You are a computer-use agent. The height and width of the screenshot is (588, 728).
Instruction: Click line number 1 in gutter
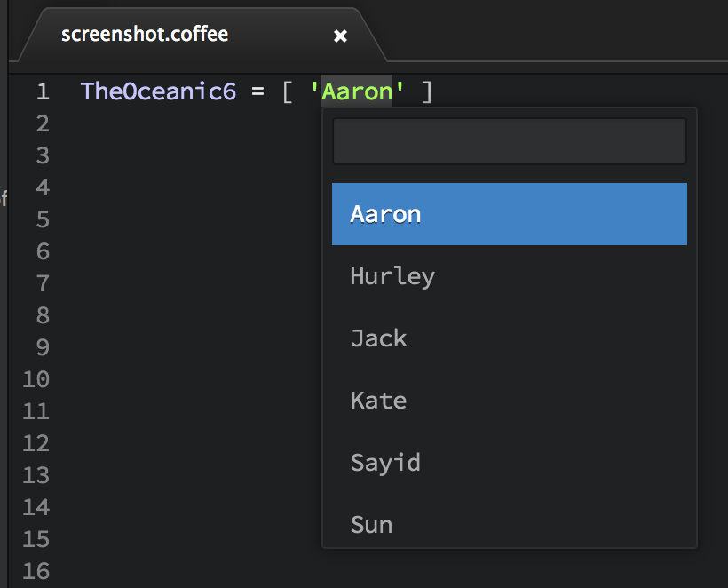(43, 91)
